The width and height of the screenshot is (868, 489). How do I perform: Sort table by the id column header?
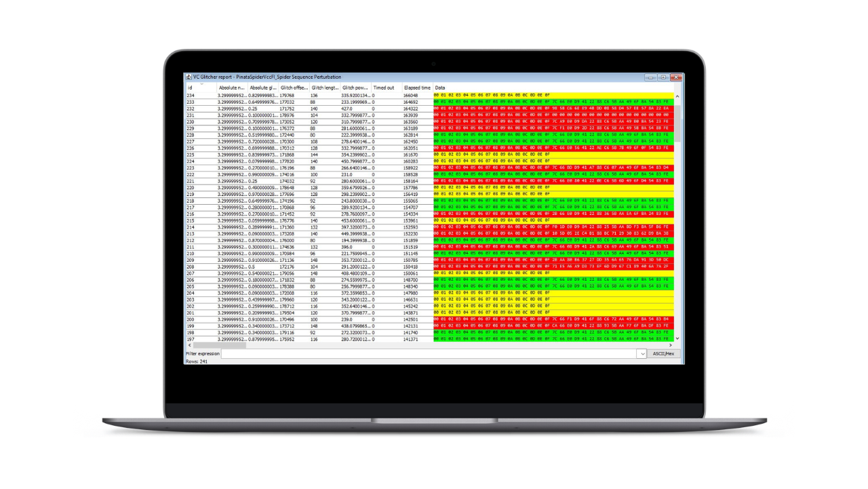(201, 87)
